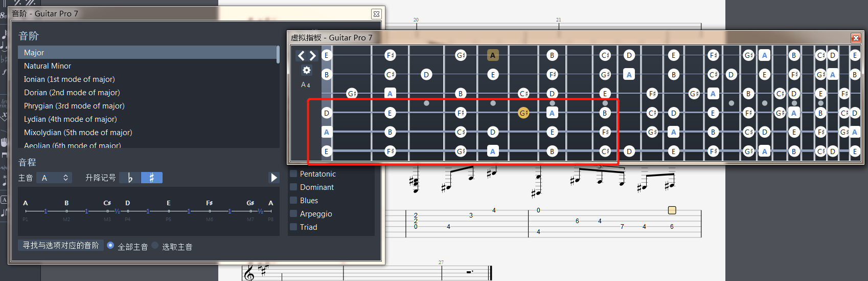Select the sharp accidental button
Screen dimensions: 868x281
click(152, 178)
